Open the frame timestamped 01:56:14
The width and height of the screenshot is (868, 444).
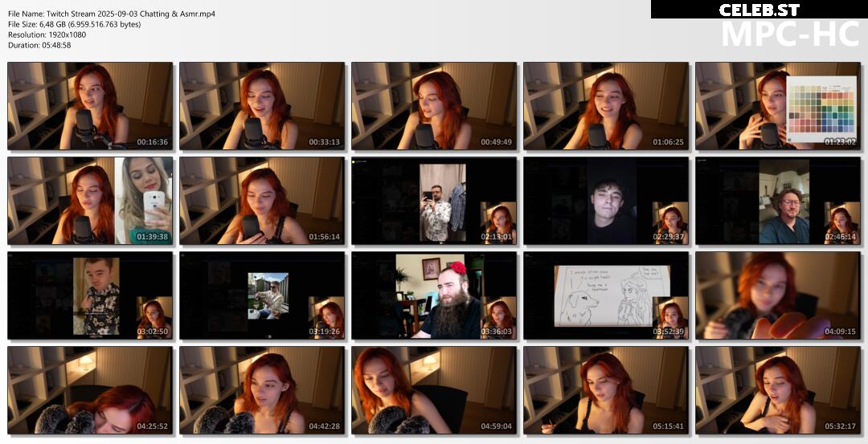tap(262, 201)
